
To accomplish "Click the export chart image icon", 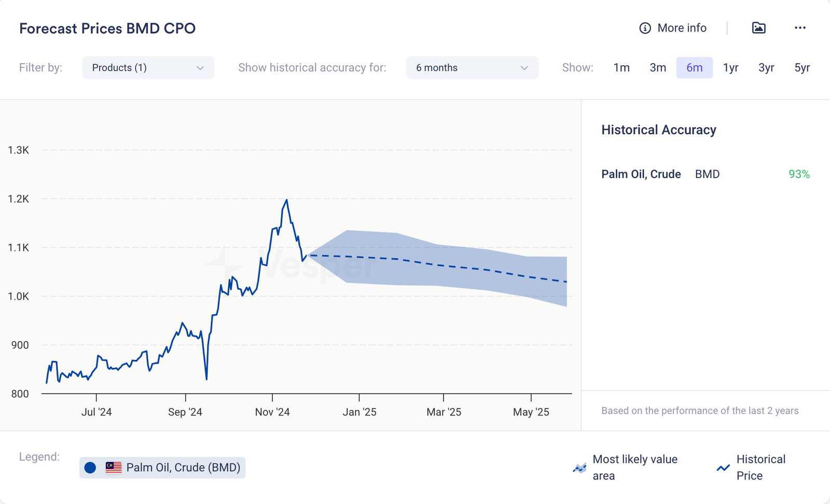I will coord(758,28).
